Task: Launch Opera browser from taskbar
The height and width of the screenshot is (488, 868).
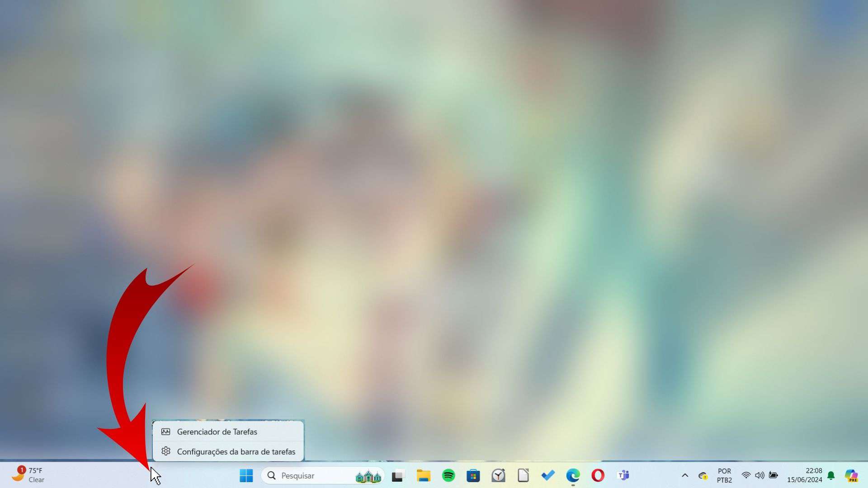Action: click(598, 475)
